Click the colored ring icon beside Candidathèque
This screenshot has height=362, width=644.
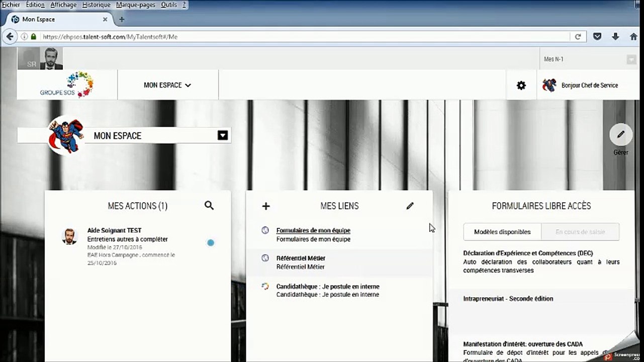(265, 286)
